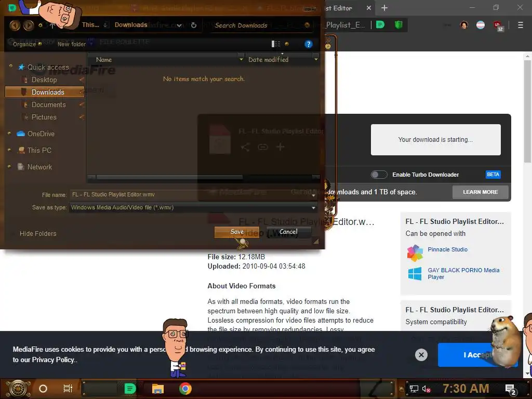Expand the OneDrive tree node
532x399 pixels.
click(x=9, y=134)
